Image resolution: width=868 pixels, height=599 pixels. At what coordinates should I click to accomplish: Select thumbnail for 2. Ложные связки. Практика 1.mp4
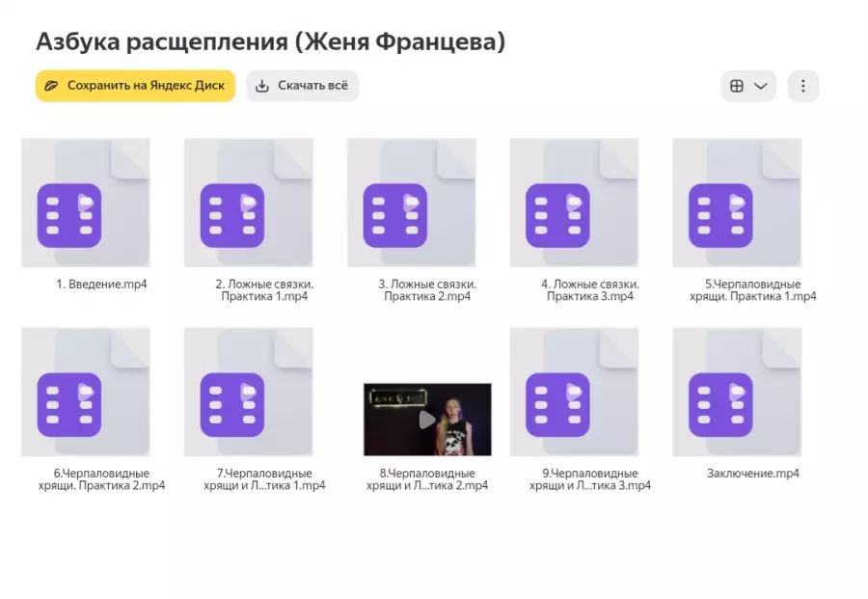pos(248,203)
